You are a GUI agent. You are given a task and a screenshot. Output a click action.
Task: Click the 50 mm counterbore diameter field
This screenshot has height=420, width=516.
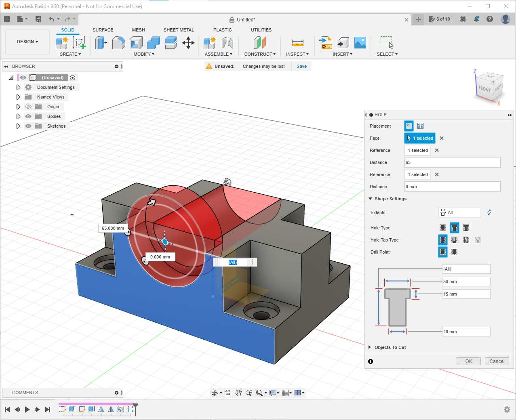pyautogui.click(x=466, y=281)
